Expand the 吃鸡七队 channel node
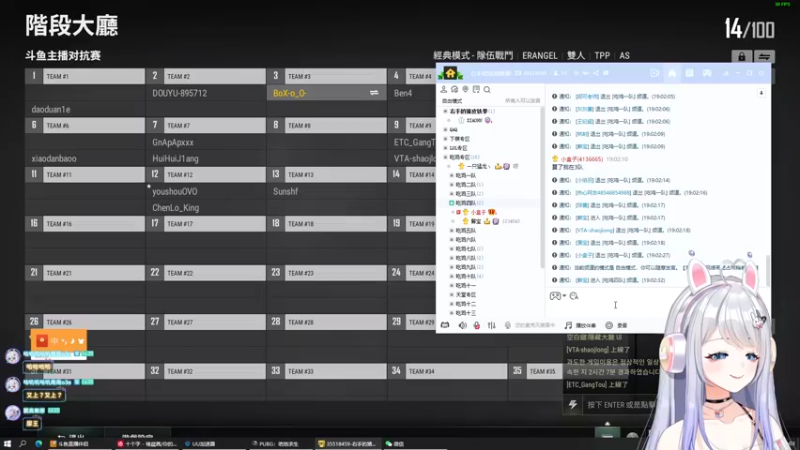This screenshot has width=800, height=450. 452,249
